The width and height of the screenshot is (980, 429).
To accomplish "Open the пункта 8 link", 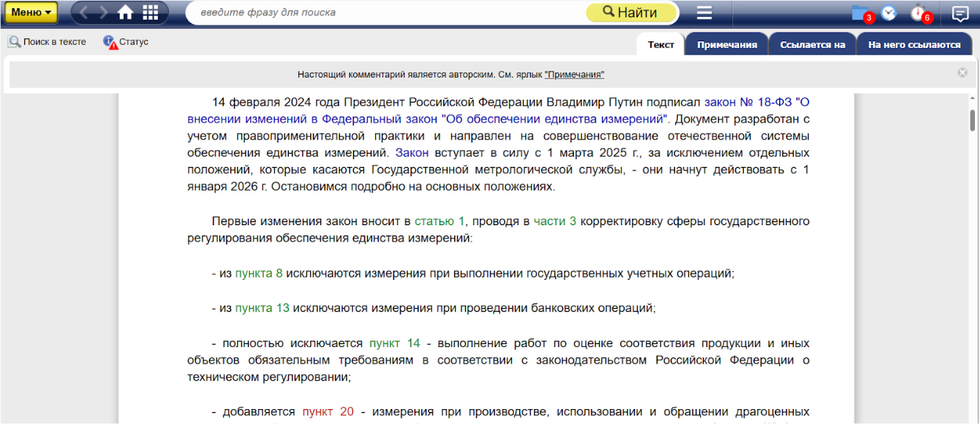I will pyautogui.click(x=258, y=273).
